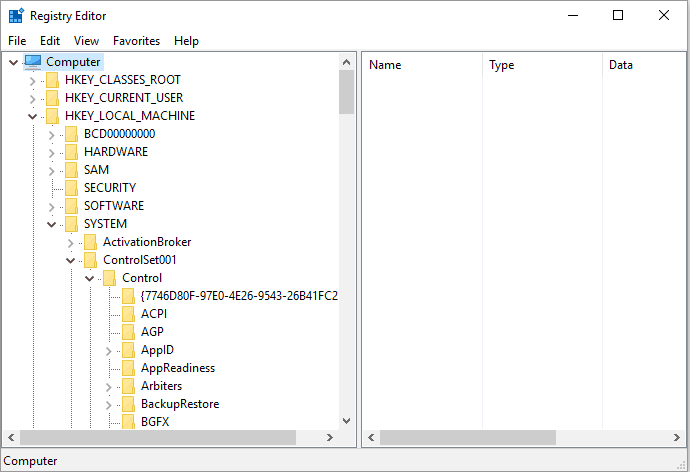Click tree pane scroll down arrow
Viewport: 690px width, 472px height.
click(347, 421)
